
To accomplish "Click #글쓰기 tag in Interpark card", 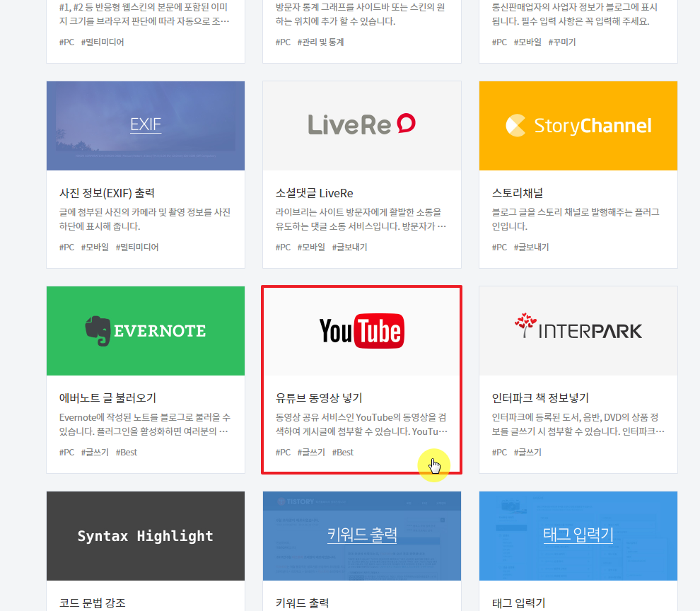I will pos(527,453).
